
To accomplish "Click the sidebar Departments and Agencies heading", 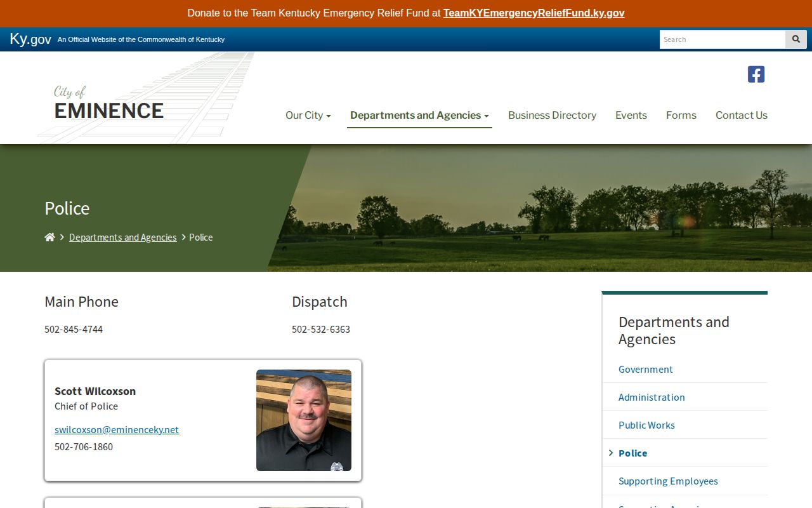I will 674,330.
